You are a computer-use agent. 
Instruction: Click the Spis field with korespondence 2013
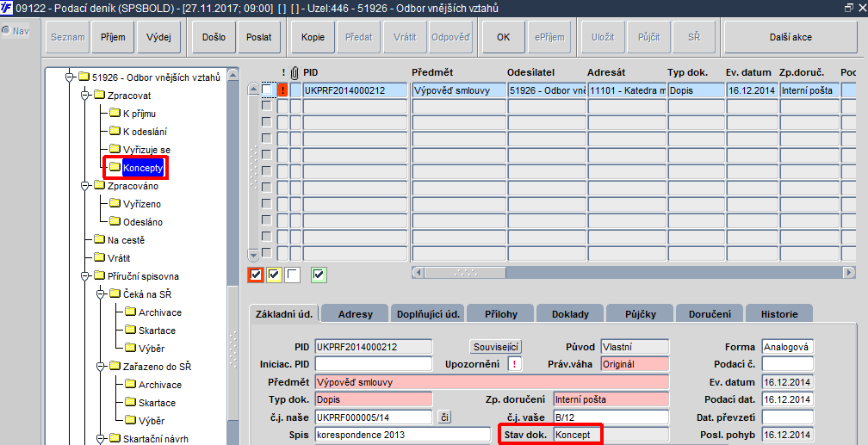pos(403,435)
